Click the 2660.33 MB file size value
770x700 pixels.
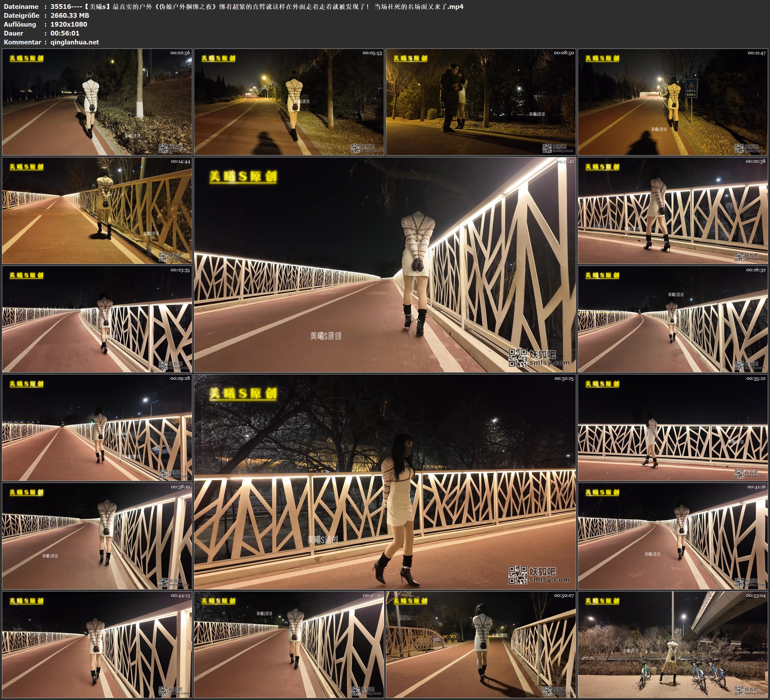70,15
